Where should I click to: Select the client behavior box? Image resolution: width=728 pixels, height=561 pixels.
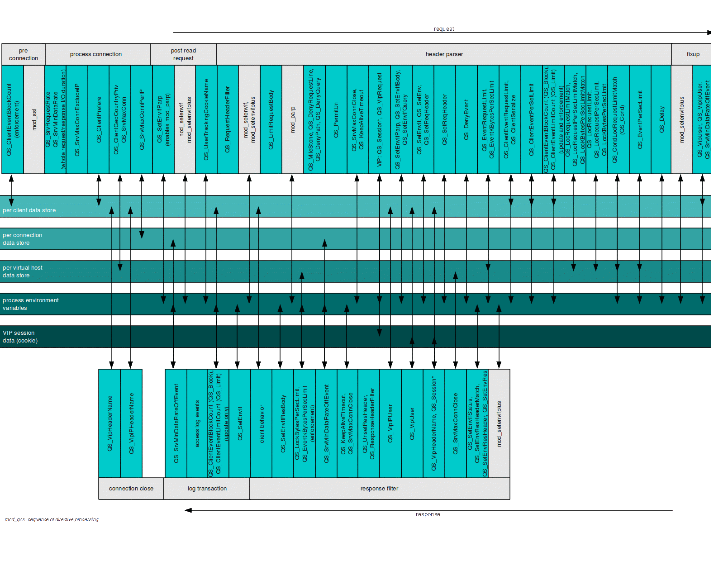pyautogui.click(x=262, y=423)
